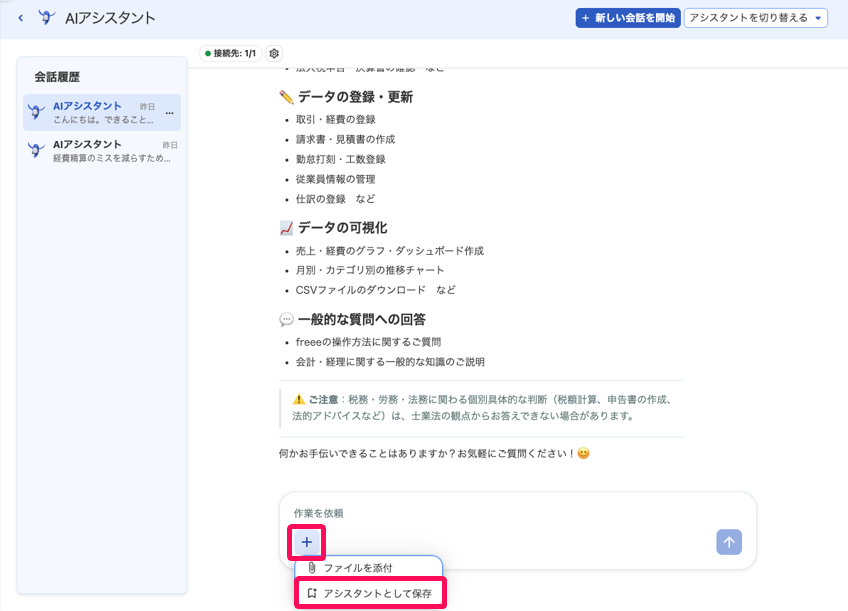Click the 何かお手伝いできることはありますか closing message
Viewport: 848px width, 611px height.
click(x=434, y=453)
